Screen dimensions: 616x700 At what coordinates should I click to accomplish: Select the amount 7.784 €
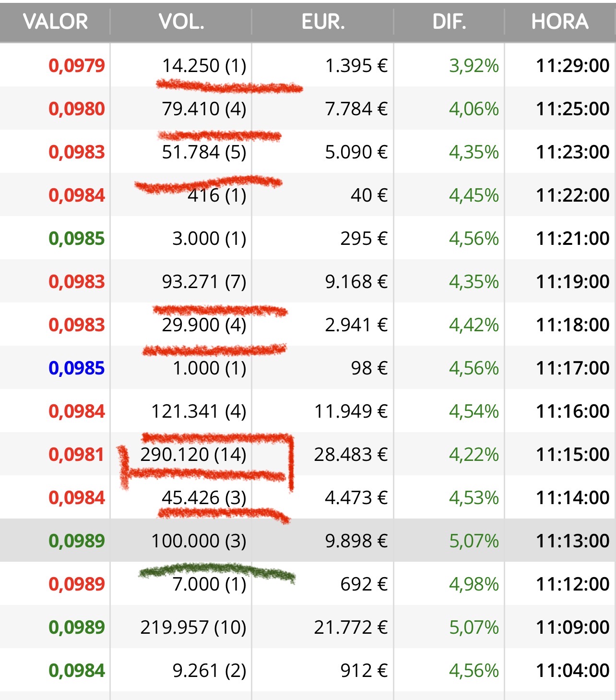(356, 109)
